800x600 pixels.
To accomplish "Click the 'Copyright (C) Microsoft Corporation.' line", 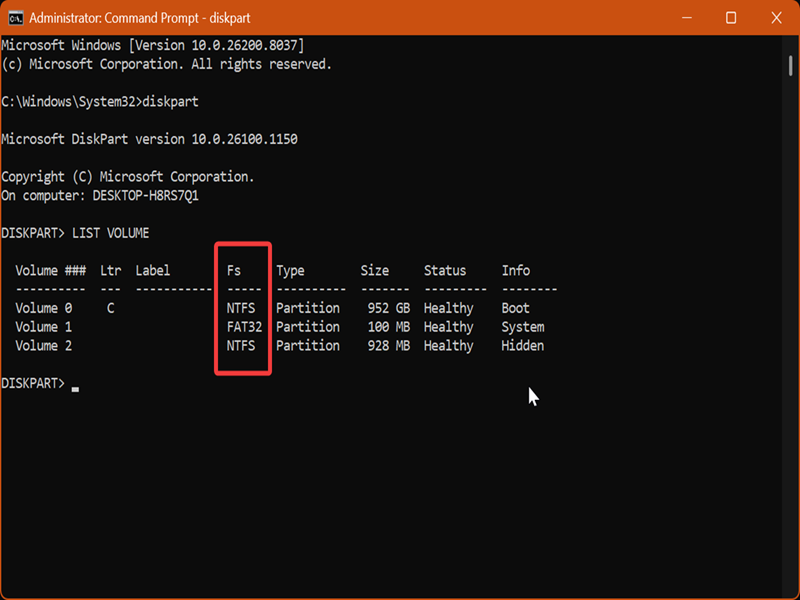I will coord(128,177).
